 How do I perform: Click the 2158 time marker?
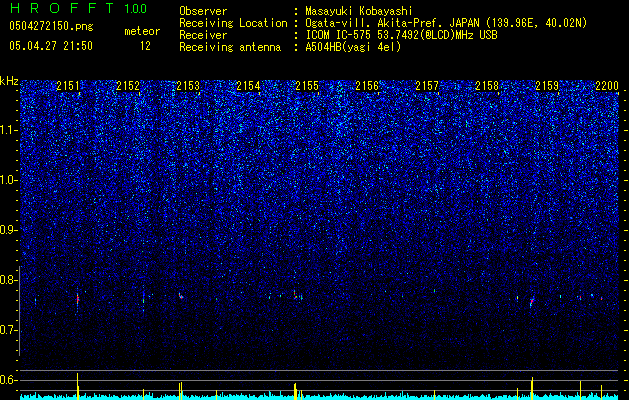pos(487,86)
